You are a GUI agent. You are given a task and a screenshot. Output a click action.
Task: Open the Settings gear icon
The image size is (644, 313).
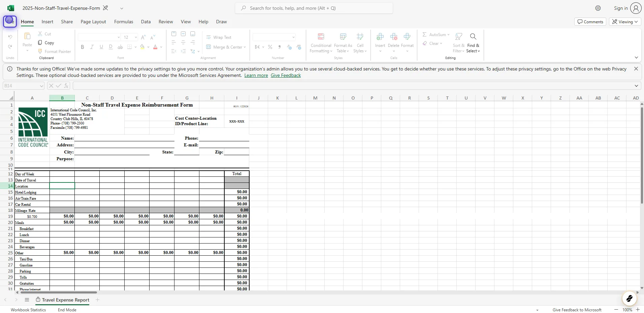598,8
